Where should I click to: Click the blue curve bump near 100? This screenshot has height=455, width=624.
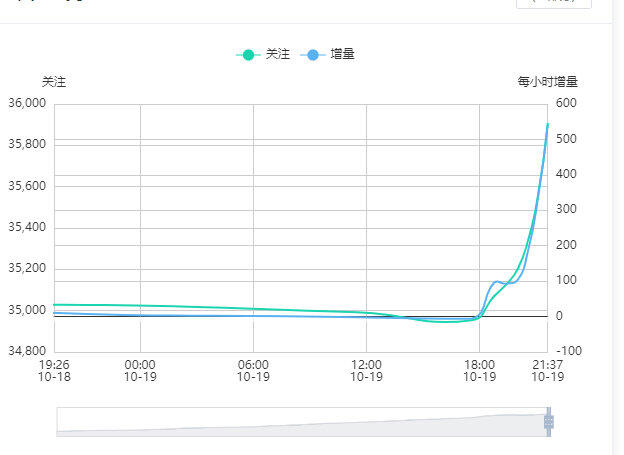[496, 282]
